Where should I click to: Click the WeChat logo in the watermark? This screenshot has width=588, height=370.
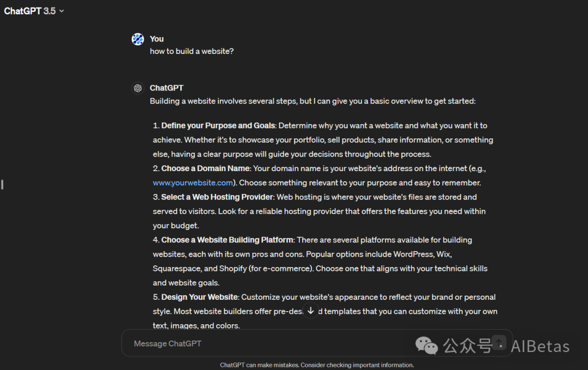426,345
